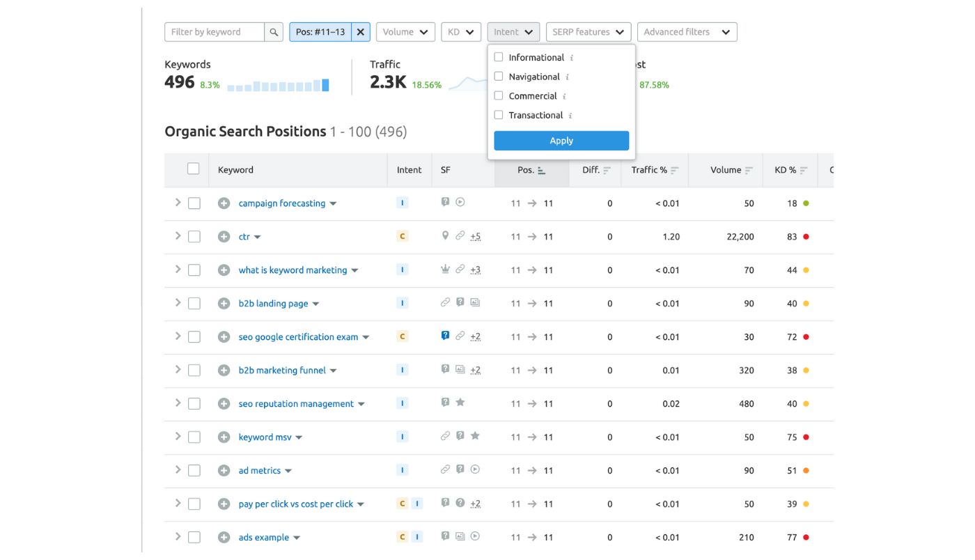Enable the Transactional intent checkbox
975x560 pixels.
click(499, 115)
